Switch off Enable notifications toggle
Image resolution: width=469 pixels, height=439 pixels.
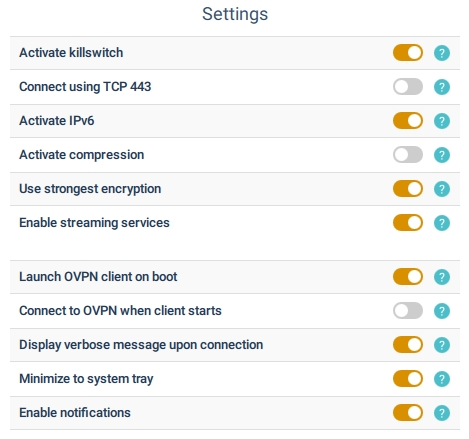tap(408, 413)
